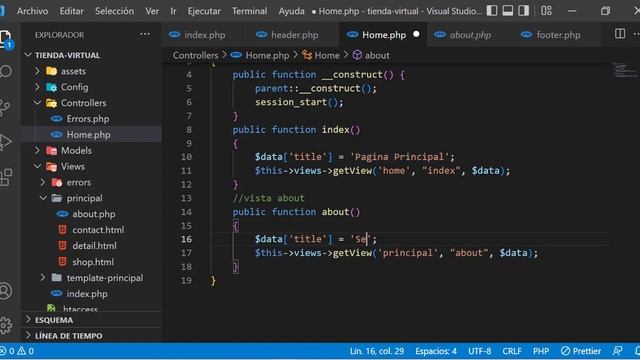Viewport: 640px width, 360px height.
Task: Click line number 13 in gutter
Action: click(186, 198)
